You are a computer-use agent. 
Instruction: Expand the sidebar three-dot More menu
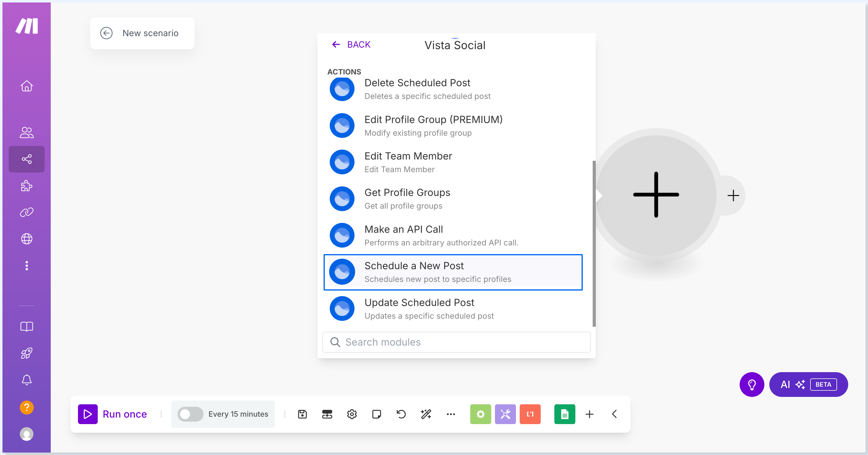coord(27,266)
